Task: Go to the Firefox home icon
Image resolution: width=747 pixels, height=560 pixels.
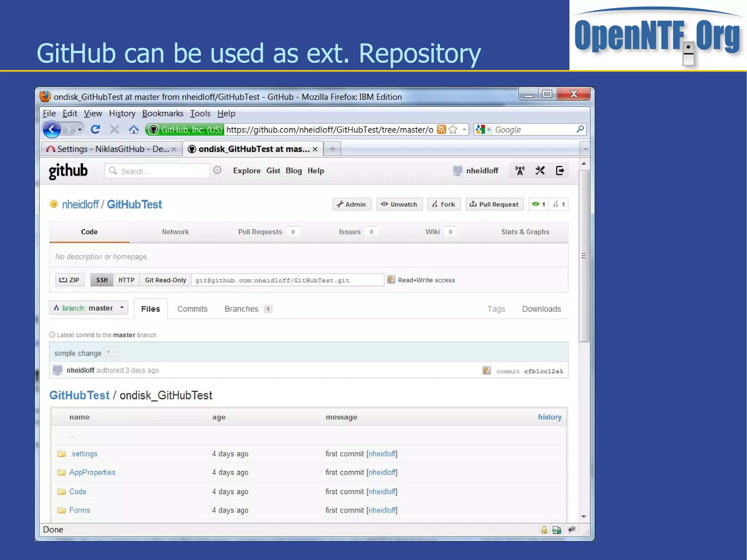Action: click(134, 130)
